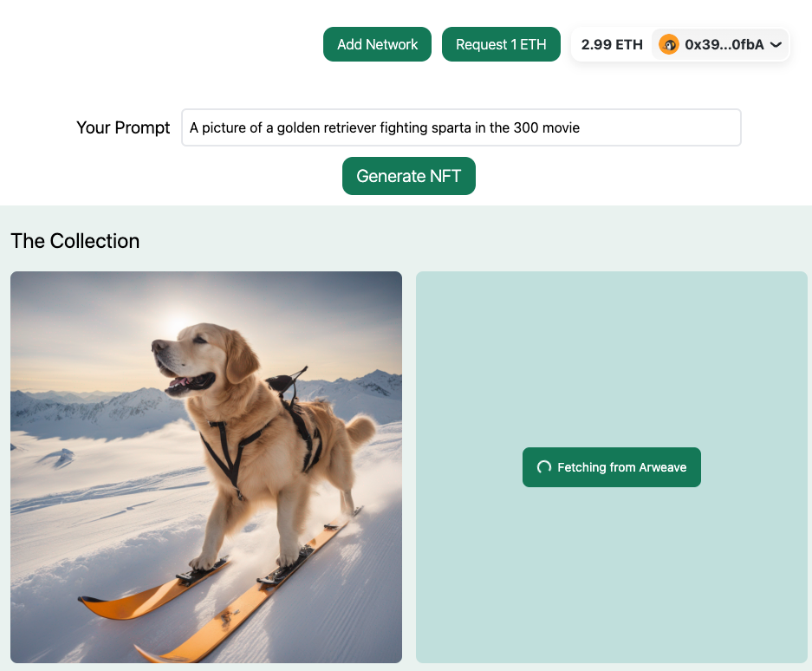Viewport: 812px width, 671px height.
Task: Click the empty loading NFT card
Action: coord(612,364)
